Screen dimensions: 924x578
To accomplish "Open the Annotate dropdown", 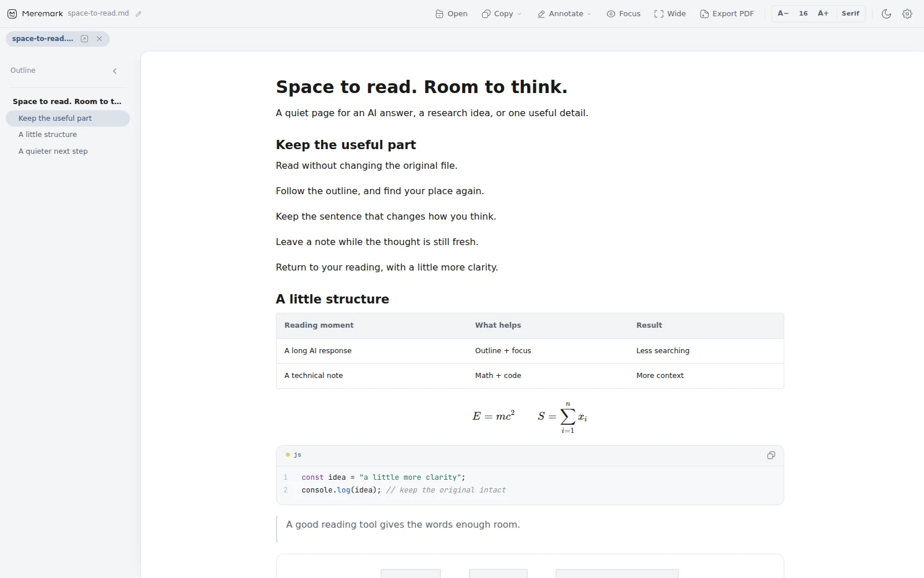I will [564, 14].
